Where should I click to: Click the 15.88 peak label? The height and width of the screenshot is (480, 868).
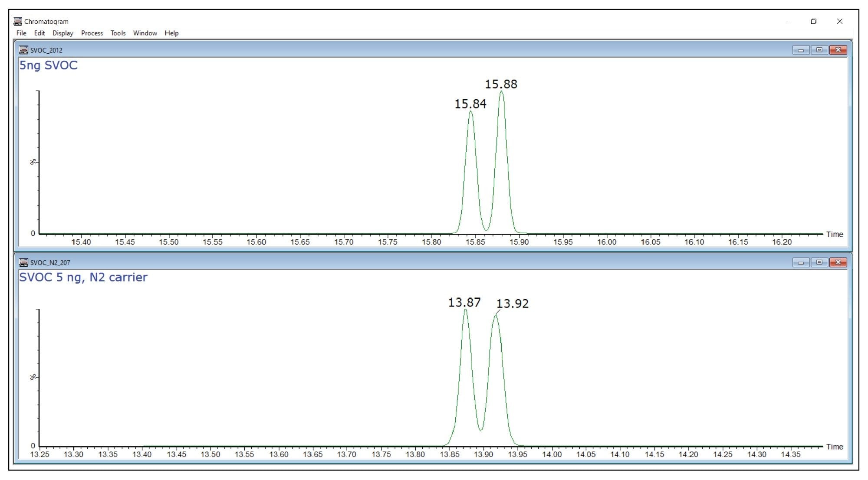coord(501,84)
